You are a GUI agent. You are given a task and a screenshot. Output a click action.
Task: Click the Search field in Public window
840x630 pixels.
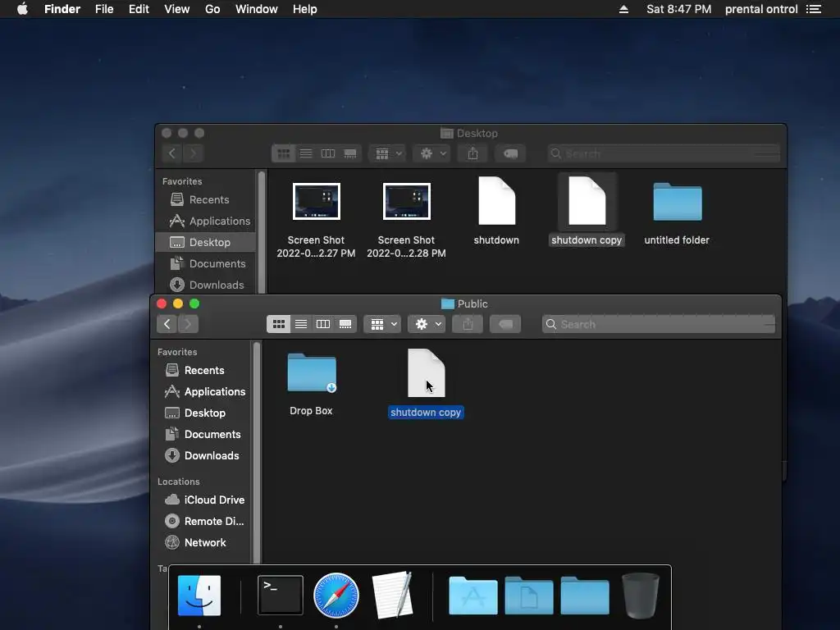coord(659,324)
